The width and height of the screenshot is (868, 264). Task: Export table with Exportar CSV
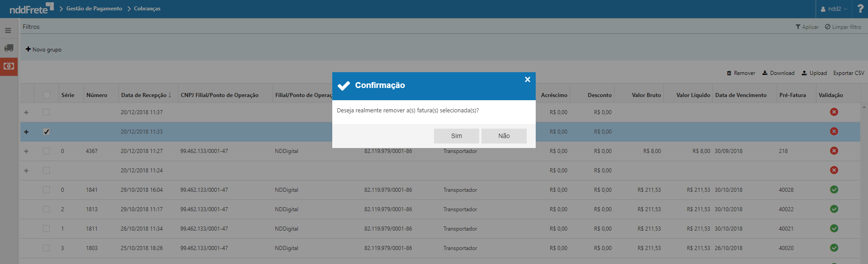coord(849,73)
